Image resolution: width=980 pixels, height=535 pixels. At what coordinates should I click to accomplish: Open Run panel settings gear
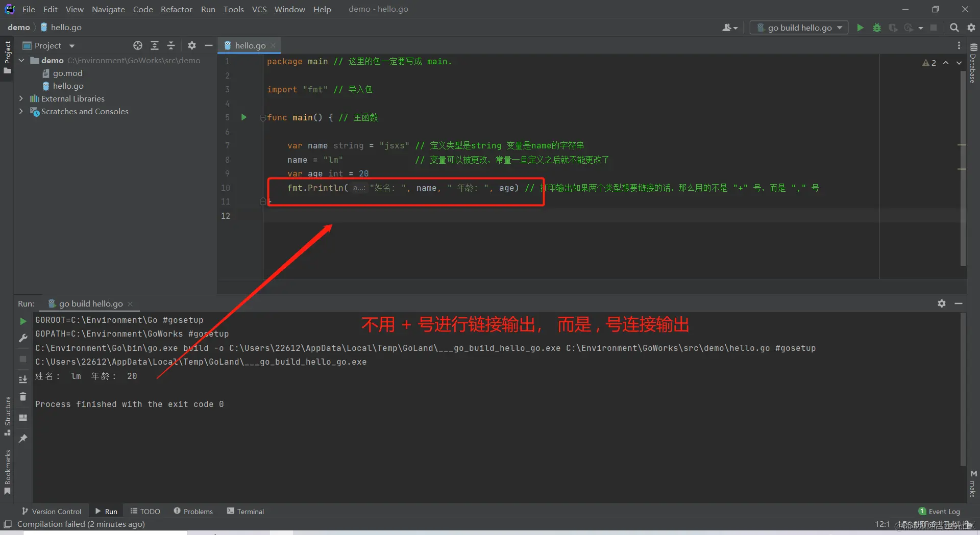coord(942,303)
